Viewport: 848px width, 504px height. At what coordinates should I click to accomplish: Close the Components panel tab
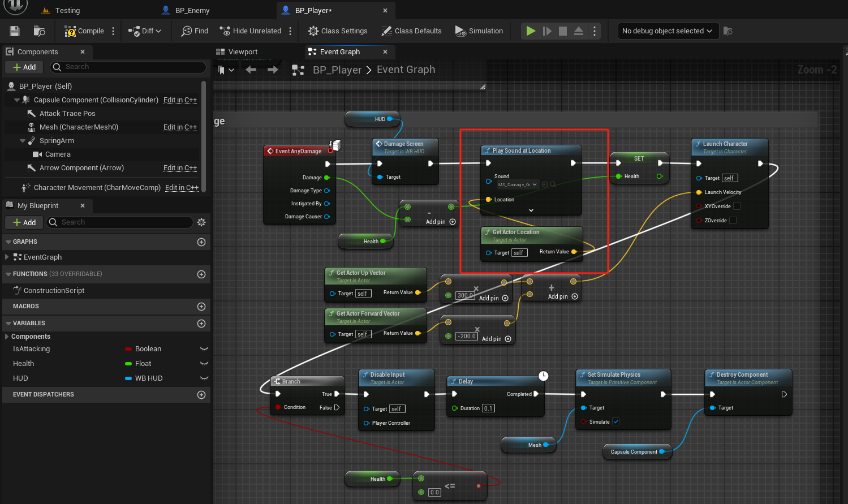[x=83, y=52]
